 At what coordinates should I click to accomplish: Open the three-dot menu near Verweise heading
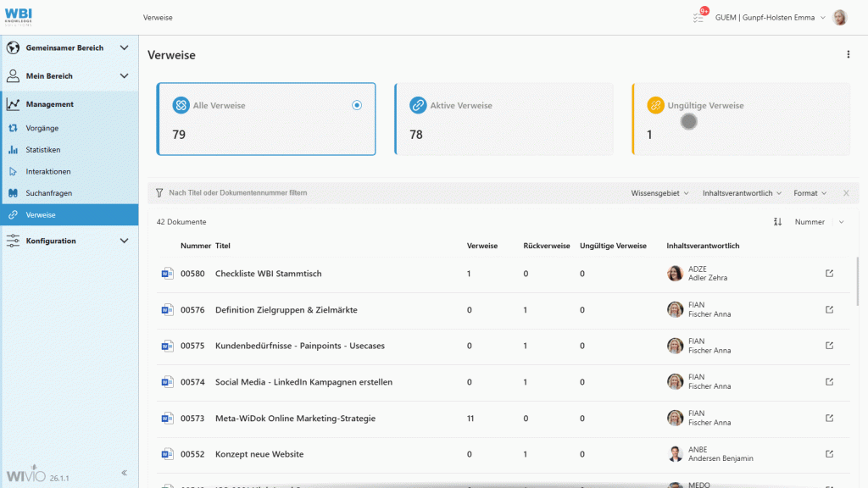(x=848, y=53)
